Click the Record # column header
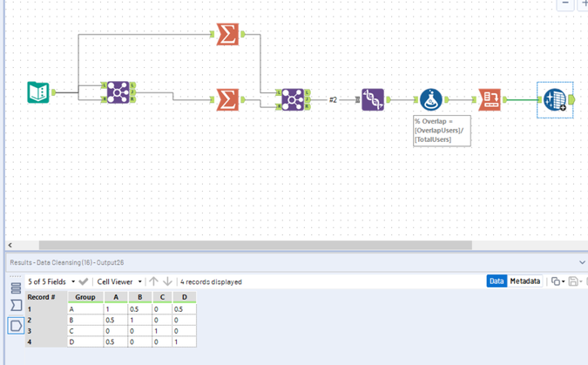588x365 pixels. pyautogui.click(x=46, y=297)
